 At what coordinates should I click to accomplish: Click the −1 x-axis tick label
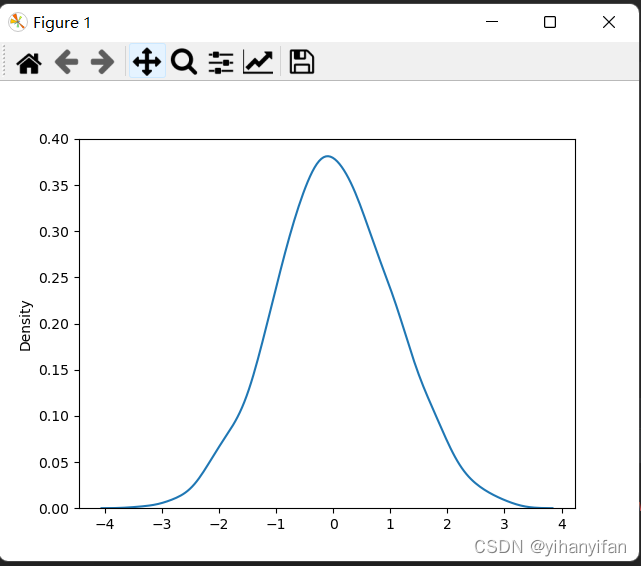[276, 524]
